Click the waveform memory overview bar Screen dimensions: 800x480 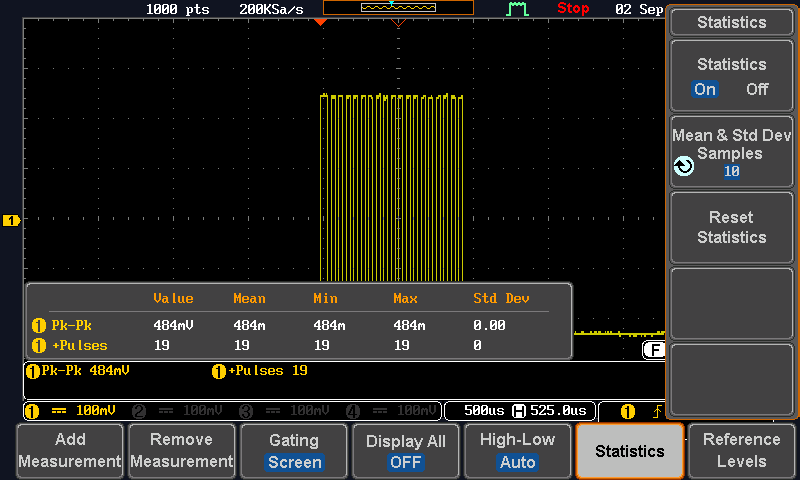398,8
